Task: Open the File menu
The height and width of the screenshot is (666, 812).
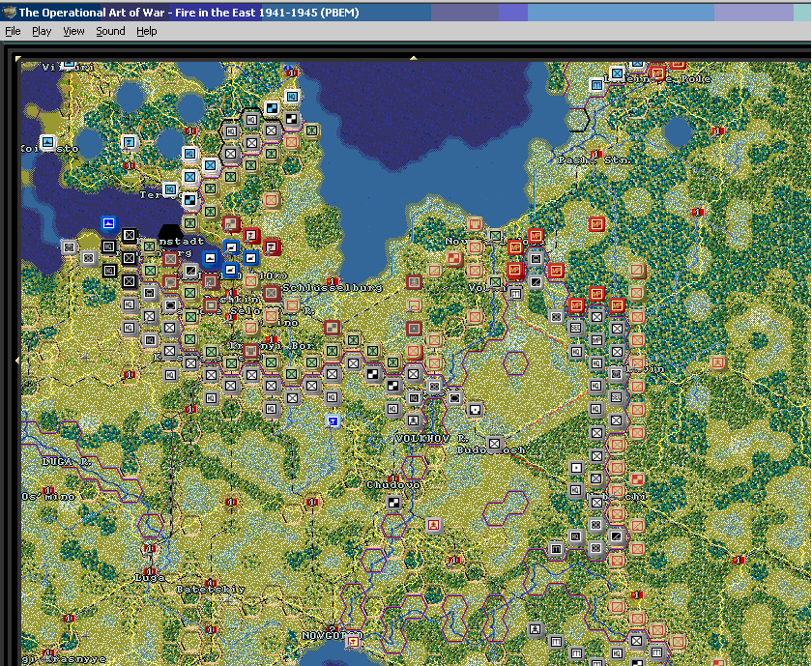Action: 13,31
